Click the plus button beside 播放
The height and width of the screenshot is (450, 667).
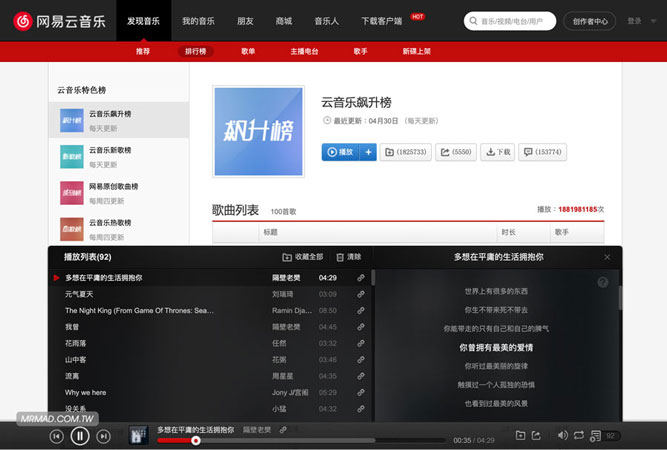(x=369, y=152)
